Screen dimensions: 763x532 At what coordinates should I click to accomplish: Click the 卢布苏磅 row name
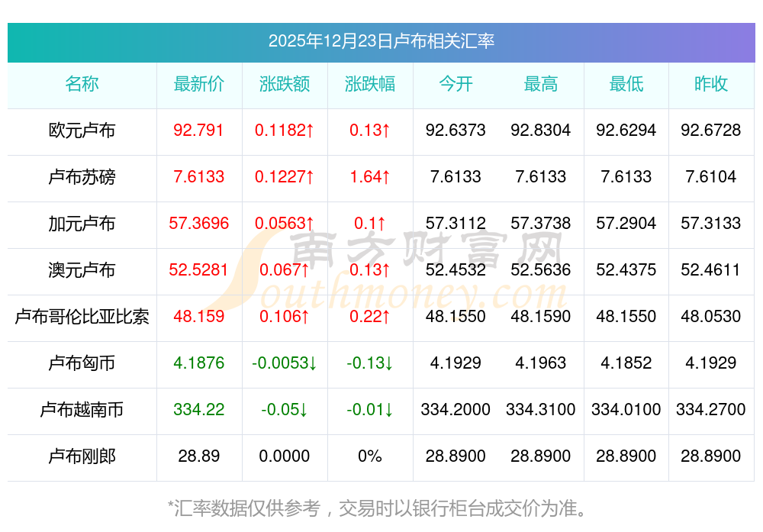pos(82,176)
